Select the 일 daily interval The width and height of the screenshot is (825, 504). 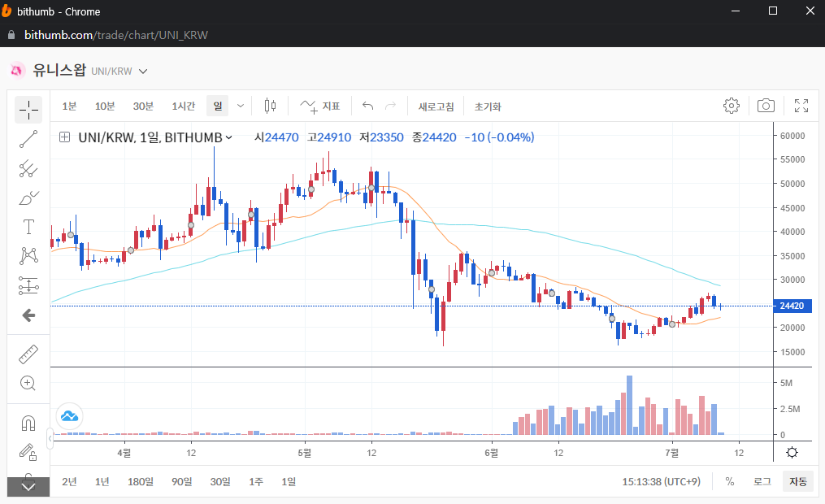click(x=218, y=106)
